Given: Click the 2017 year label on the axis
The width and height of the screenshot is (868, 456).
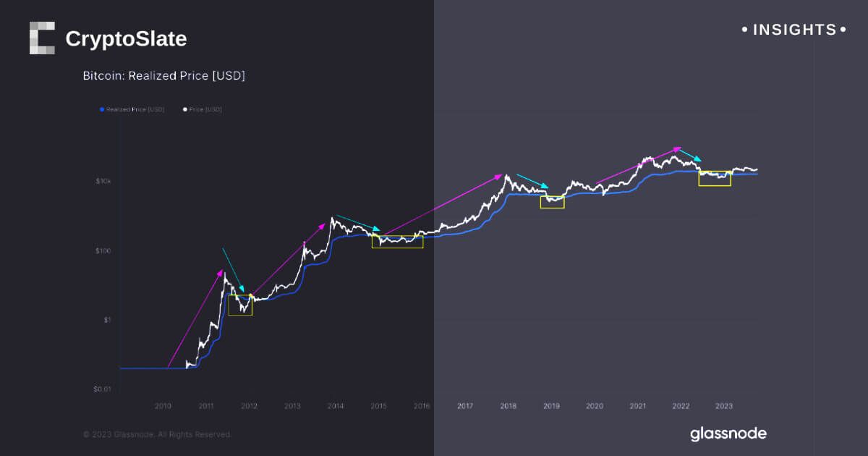Looking at the screenshot, I should tap(465, 406).
